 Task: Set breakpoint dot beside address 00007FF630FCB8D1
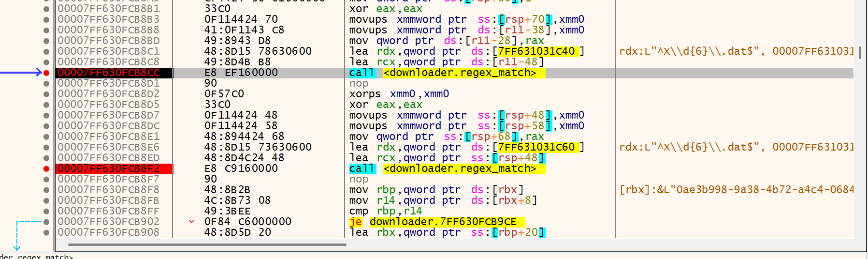click(x=46, y=83)
